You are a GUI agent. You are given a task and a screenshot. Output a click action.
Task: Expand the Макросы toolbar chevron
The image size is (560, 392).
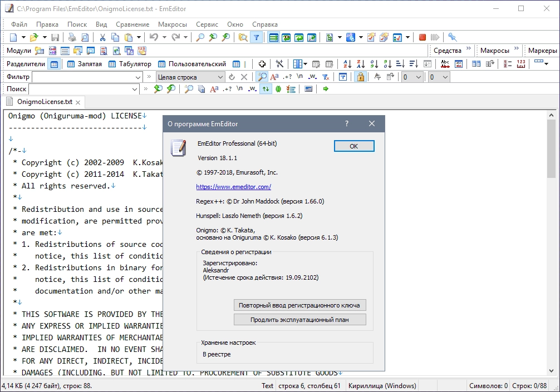point(517,48)
